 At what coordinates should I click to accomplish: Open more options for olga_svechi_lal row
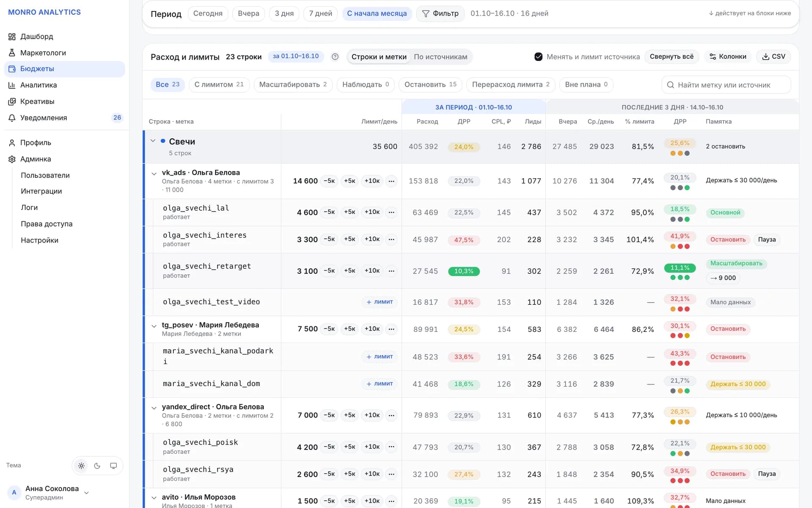tap(392, 212)
